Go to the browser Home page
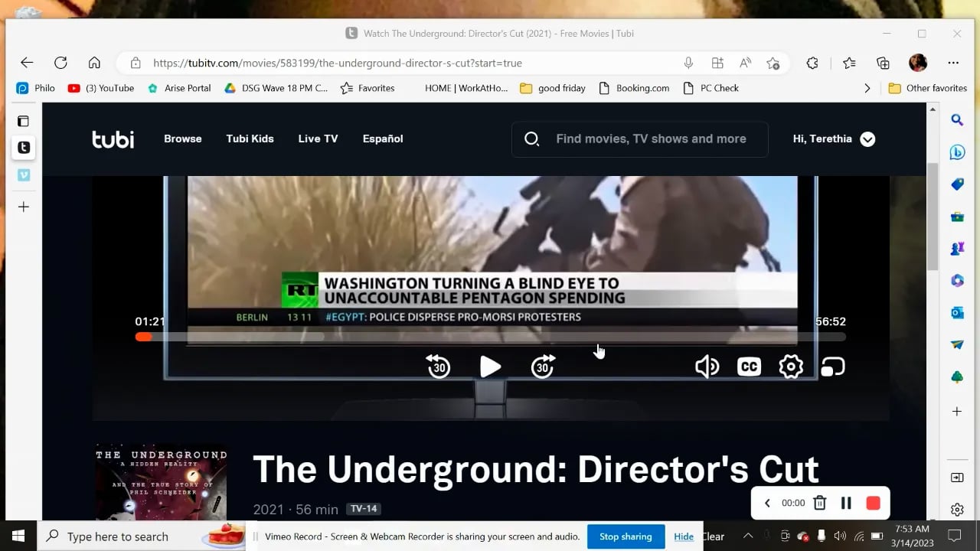The width and height of the screenshot is (980, 551). [x=94, y=63]
